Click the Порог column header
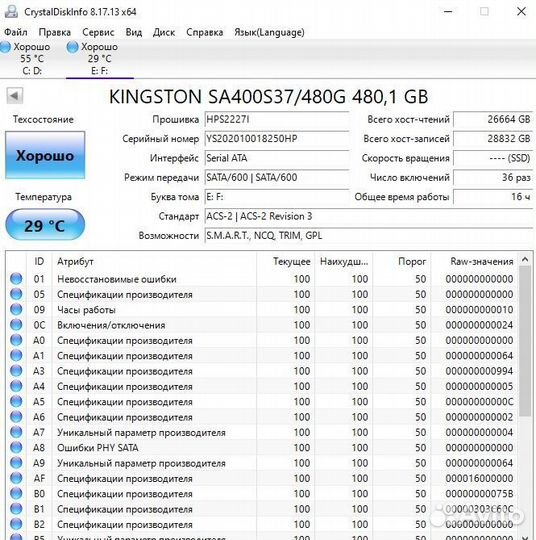 tap(402, 261)
